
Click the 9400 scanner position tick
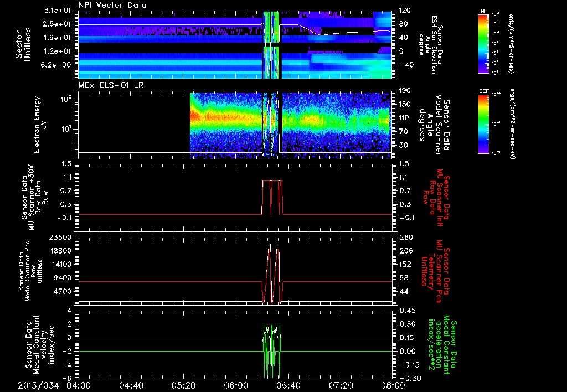pyautogui.click(x=63, y=278)
